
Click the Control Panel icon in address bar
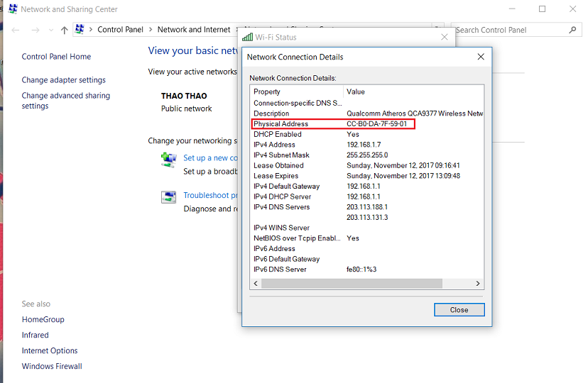click(x=80, y=30)
